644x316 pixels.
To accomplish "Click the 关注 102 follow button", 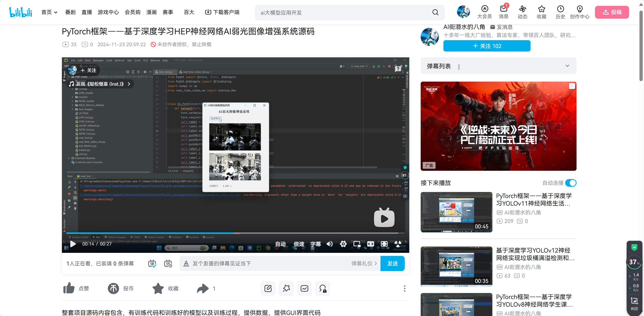I will (487, 46).
